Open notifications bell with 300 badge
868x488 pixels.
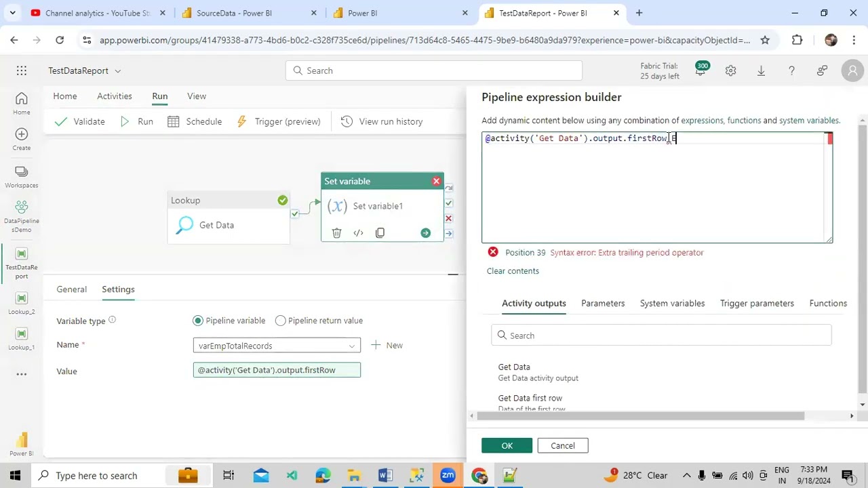[x=701, y=70]
